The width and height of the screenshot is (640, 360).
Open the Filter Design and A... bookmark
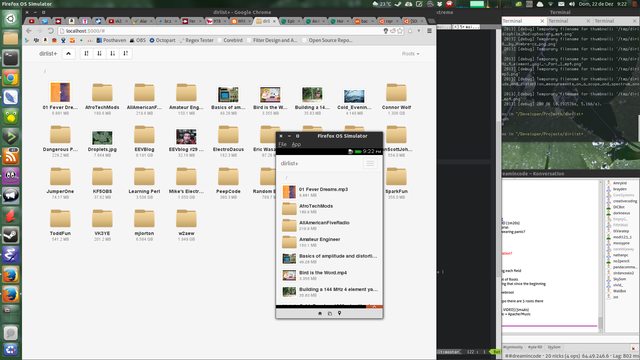coord(271,40)
